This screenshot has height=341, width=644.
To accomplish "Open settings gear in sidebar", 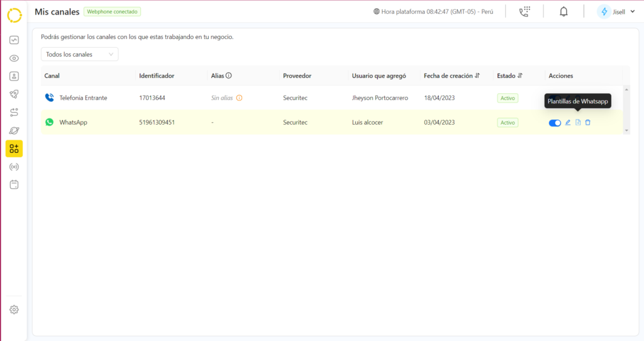I will [x=14, y=310].
